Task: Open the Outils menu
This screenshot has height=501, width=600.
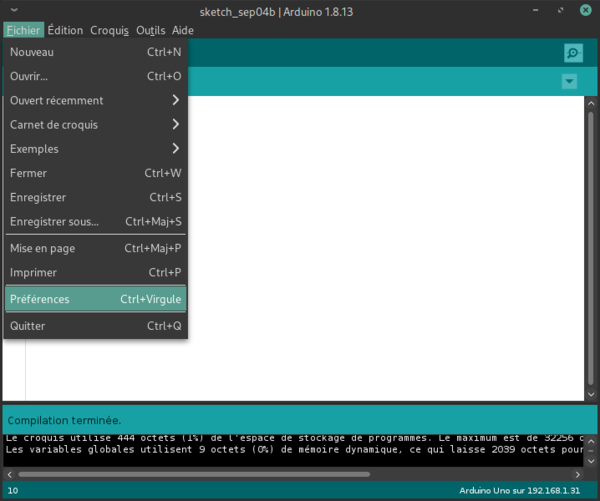Action: coord(150,30)
